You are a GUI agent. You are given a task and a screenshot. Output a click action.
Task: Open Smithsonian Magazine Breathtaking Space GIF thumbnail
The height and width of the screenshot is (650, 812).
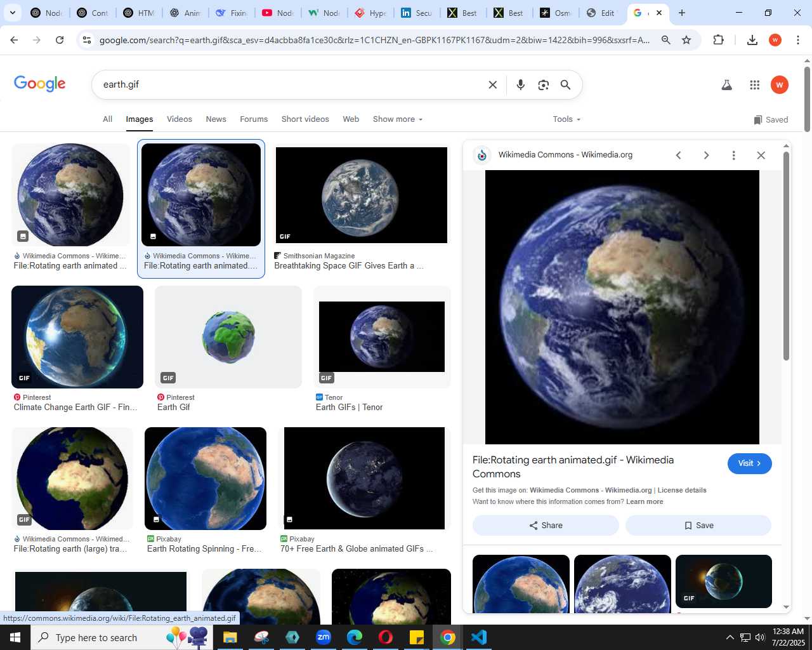[x=362, y=196]
